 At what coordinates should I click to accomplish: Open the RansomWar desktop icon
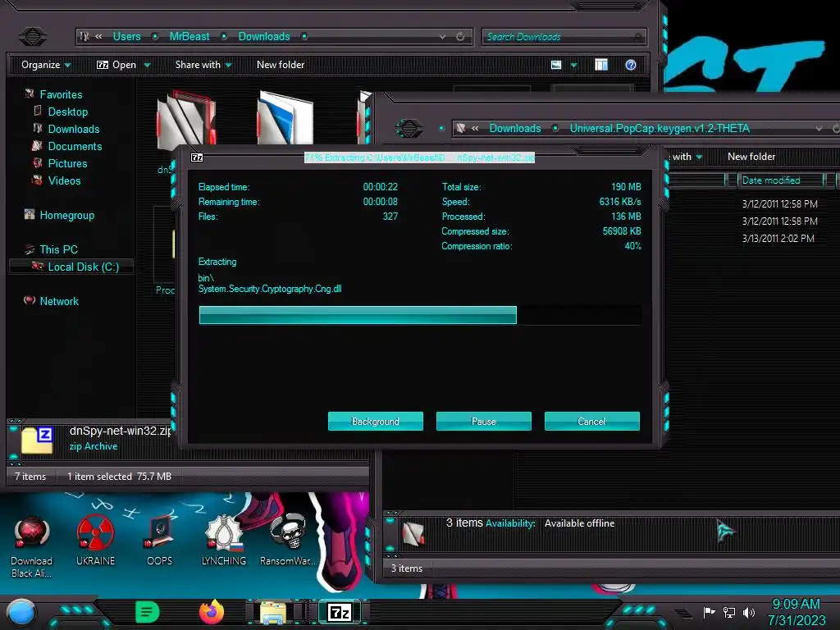(288, 540)
